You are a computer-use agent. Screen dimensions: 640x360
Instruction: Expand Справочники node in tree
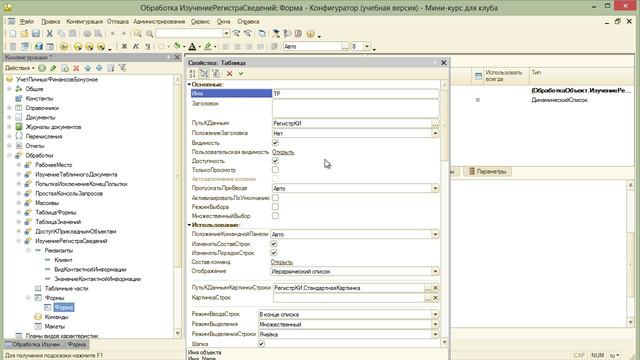point(9,108)
